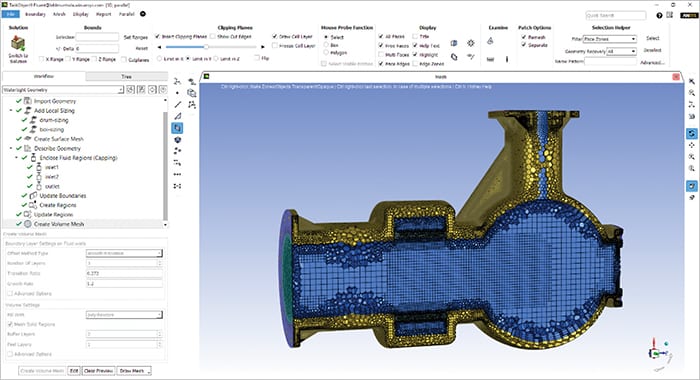Image resolution: width=700 pixels, height=380 pixels.
Task: Click the Switch to Solution icon
Action: (18, 43)
